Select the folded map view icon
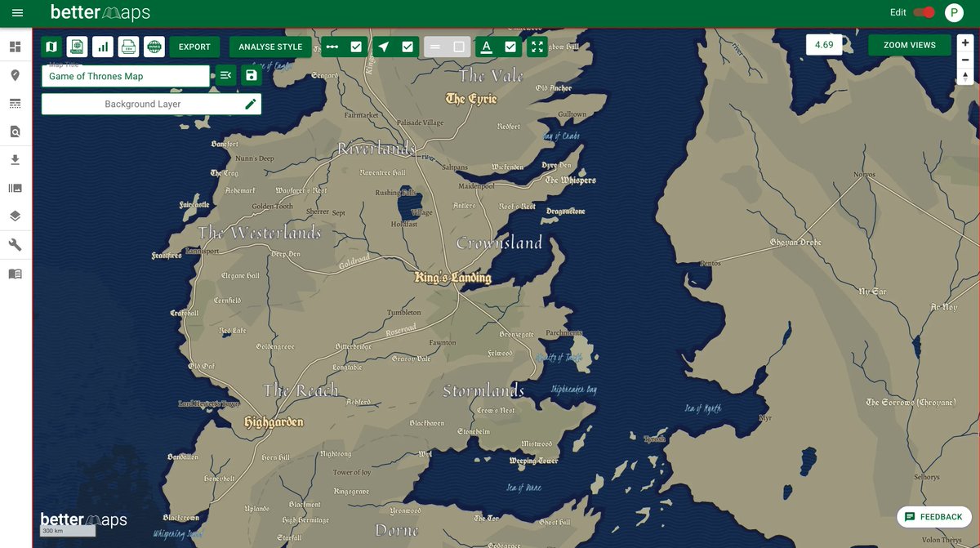The image size is (980, 548). click(x=51, y=47)
